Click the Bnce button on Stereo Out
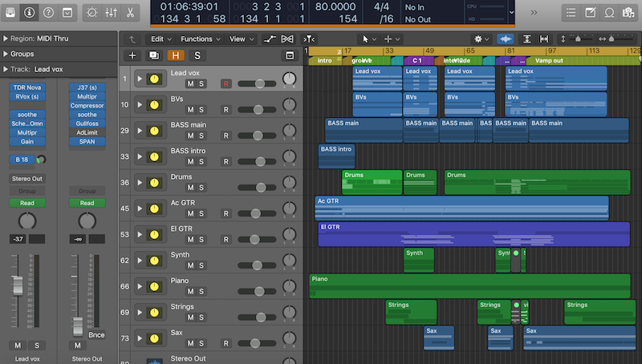The height and width of the screenshot is (364, 642). coord(96,334)
